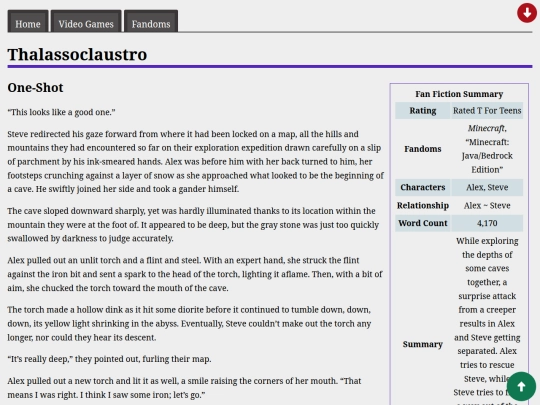The image size is (540, 405).
Task: Click the "Alex ~ Steve" relationship value
Action: pos(487,206)
